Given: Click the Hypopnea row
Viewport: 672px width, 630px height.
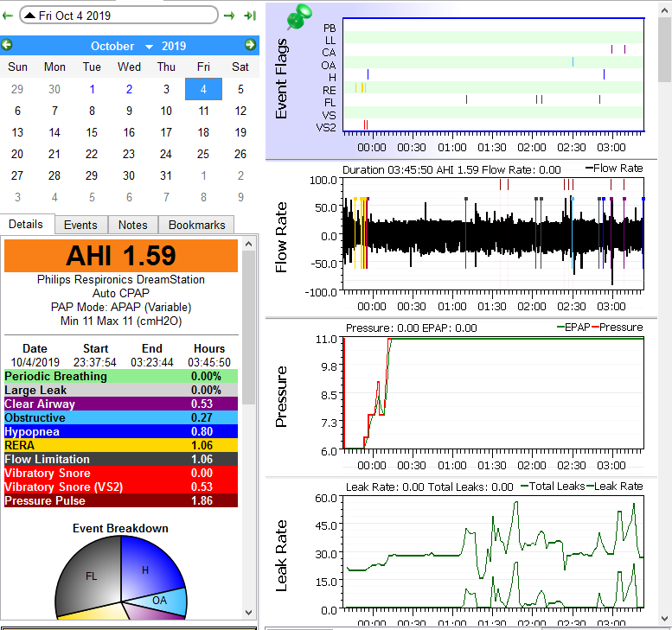Looking at the screenshot, I should (121, 431).
